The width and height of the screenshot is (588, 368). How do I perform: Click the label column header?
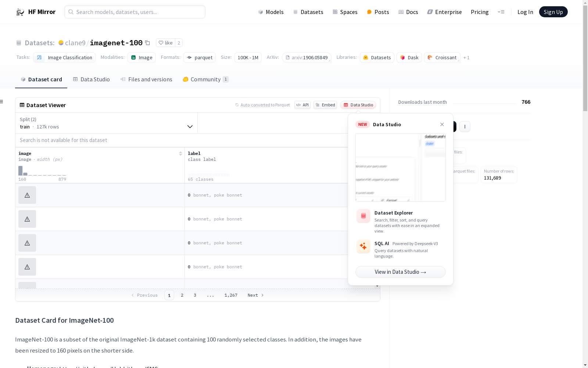point(194,153)
